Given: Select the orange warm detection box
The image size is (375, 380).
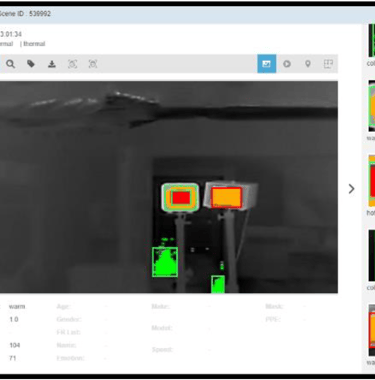Looking at the screenshot, I should tap(227, 198).
